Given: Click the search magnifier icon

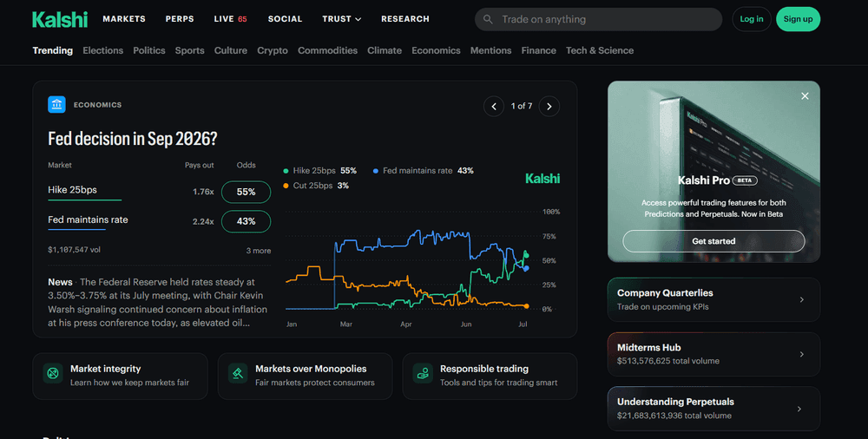Looking at the screenshot, I should click(488, 19).
